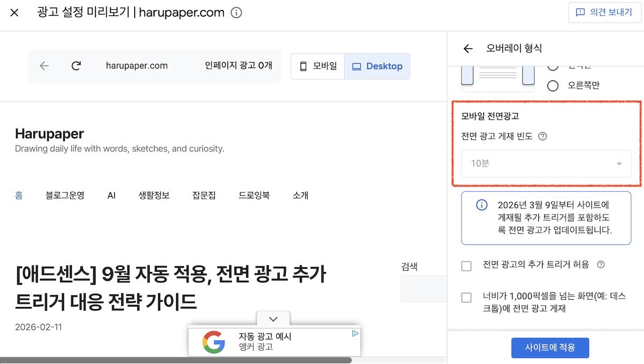Click the info icon next to the page title
Viewport: 644px width, 364px height.
[236, 12]
